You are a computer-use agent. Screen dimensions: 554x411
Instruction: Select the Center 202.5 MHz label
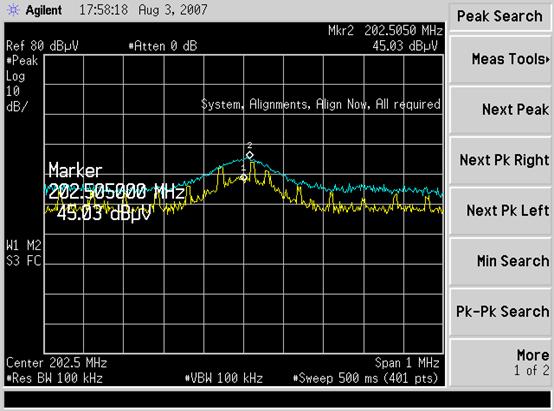pyautogui.click(x=57, y=363)
